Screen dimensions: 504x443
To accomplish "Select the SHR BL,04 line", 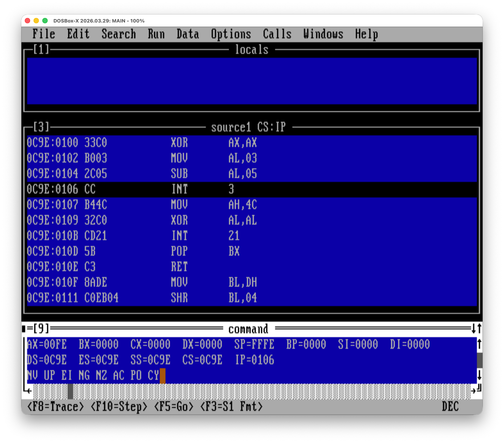I will click(252, 298).
